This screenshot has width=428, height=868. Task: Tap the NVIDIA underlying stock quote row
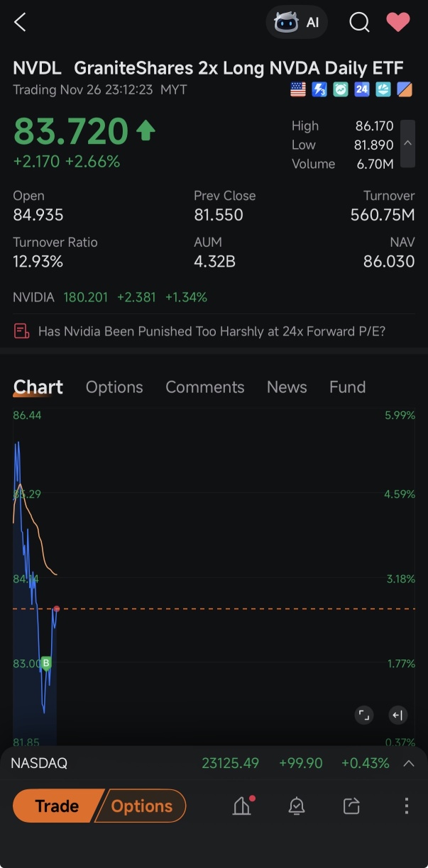[x=110, y=297]
